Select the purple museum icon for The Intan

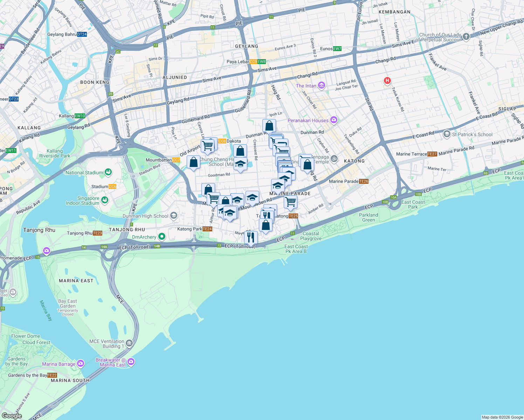pos(321,85)
